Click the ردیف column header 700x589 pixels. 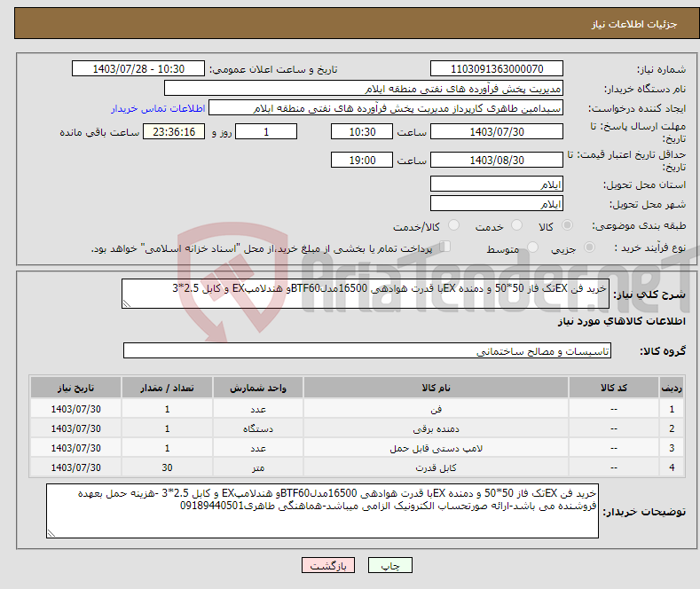point(672,388)
